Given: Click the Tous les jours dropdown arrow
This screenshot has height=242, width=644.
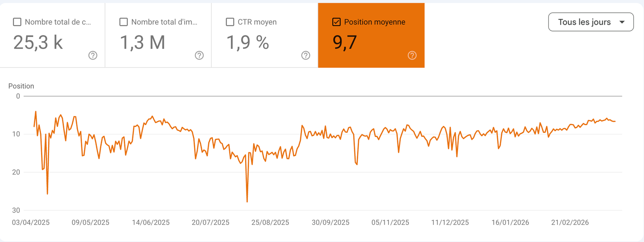Looking at the screenshot, I should pyautogui.click(x=622, y=22).
